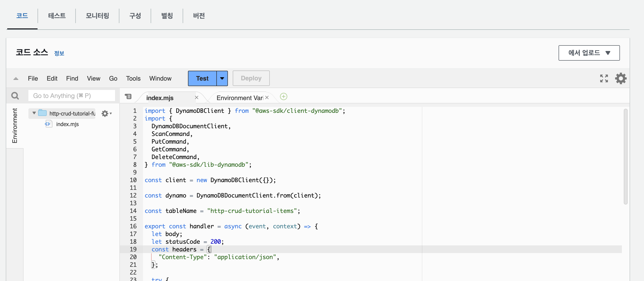Toggle the Environment side panel
This screenshot has height=281, width=644.
click(x=15, y=126)
